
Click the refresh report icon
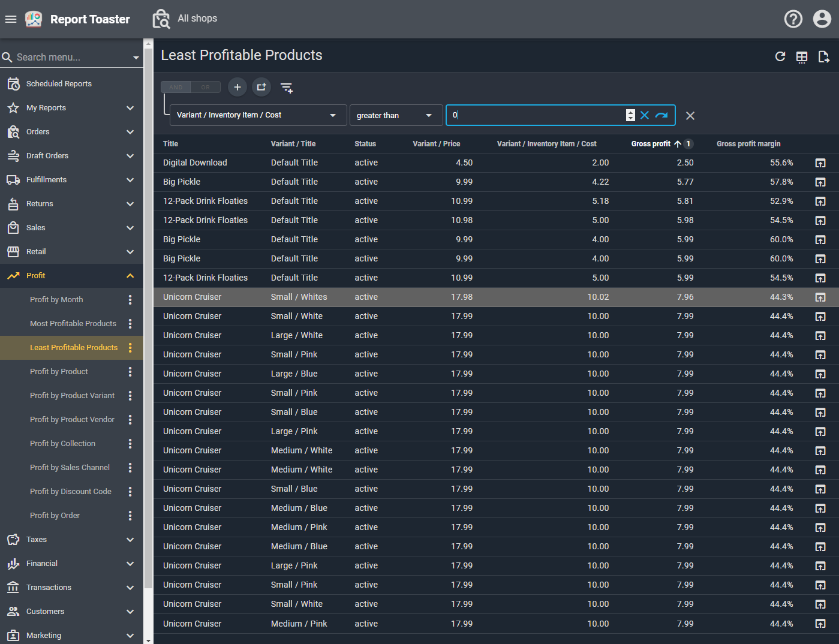click(780, 56)
